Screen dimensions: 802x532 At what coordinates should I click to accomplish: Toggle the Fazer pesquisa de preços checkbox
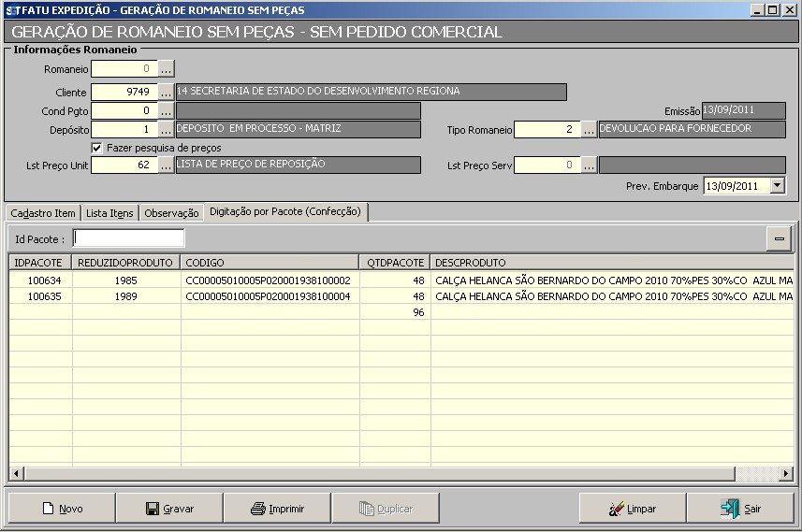96,148
